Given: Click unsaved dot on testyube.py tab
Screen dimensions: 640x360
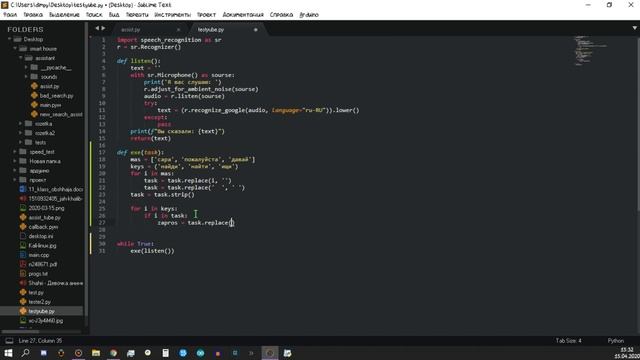Looking at the screenshot, I should click(x=256, y=29).
